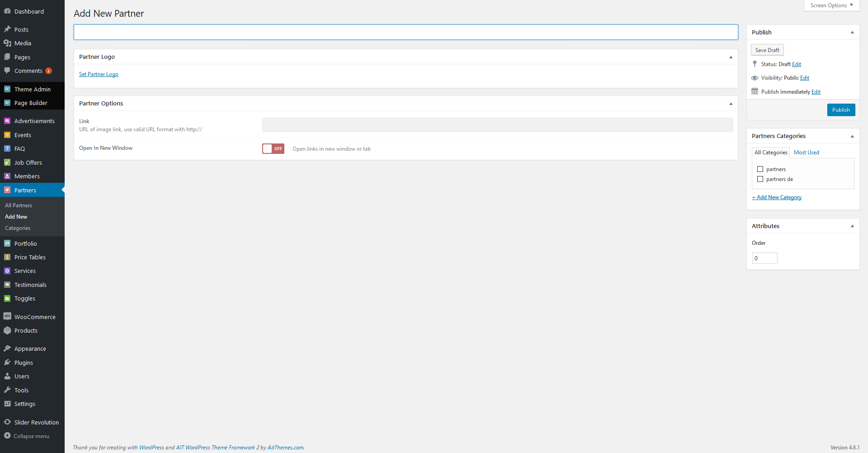Click the Set Partner Logo link
868x453 pixels.
[99, 74]
